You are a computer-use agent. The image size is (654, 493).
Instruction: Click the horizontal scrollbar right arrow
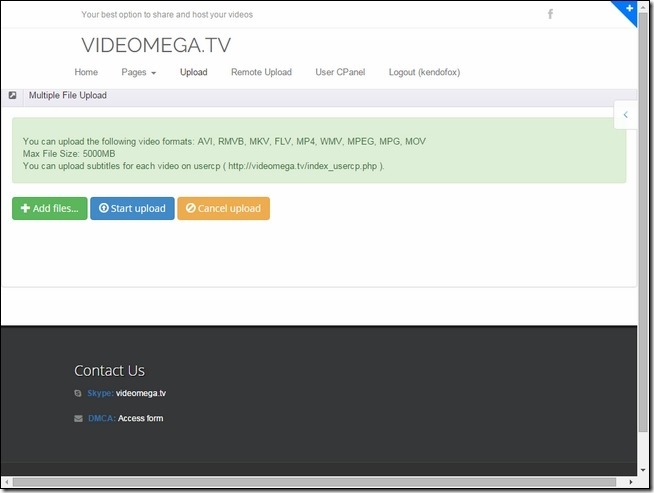tap(631, 482)
